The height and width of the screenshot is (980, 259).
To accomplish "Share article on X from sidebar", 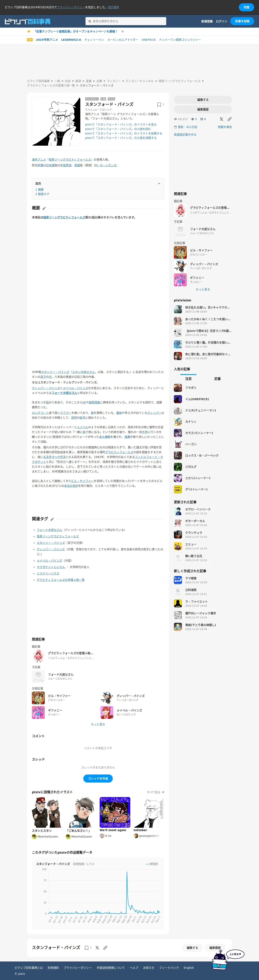I will (221, 119).
